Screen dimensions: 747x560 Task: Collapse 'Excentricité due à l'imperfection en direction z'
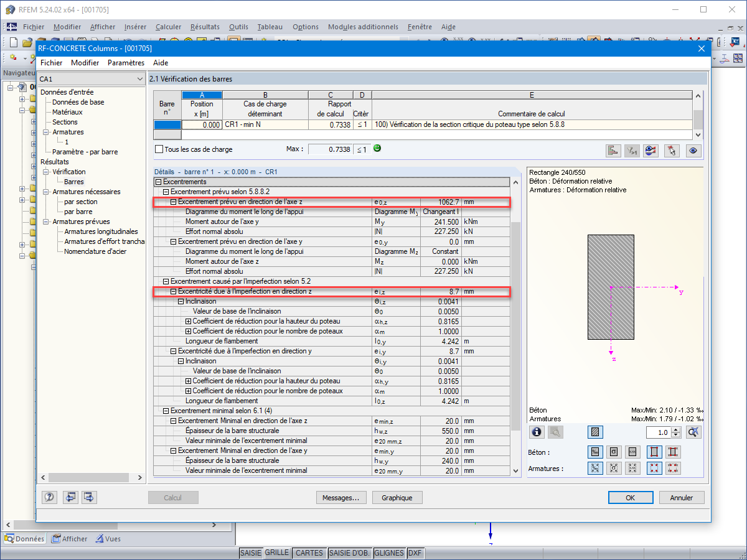(173, 291)
